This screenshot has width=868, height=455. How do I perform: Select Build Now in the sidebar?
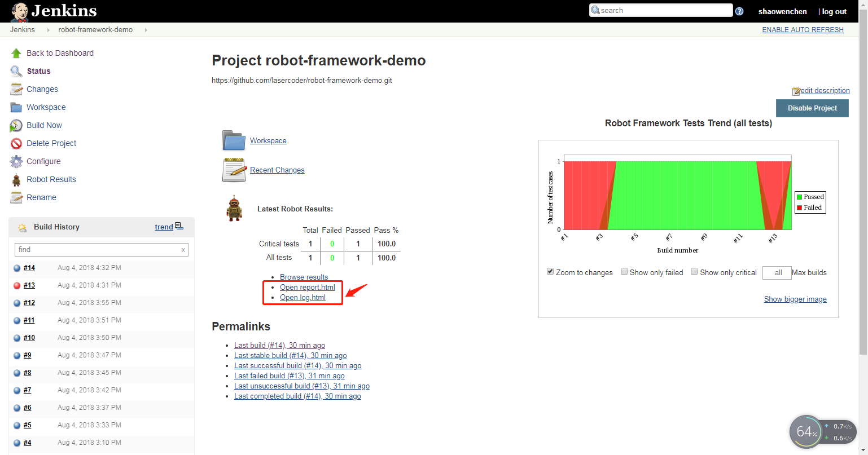[44, 125]
